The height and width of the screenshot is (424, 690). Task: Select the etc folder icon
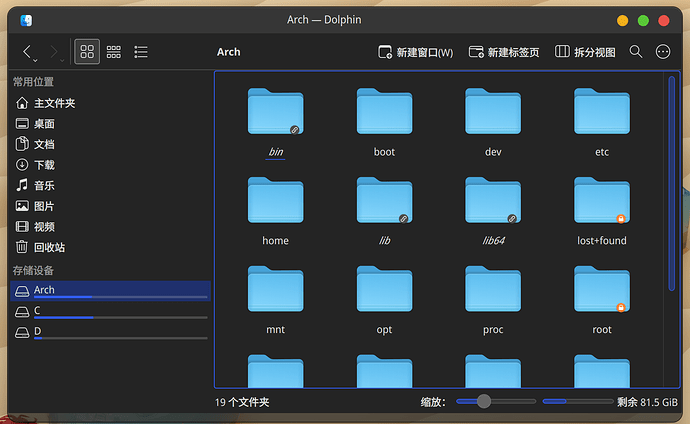602,111
